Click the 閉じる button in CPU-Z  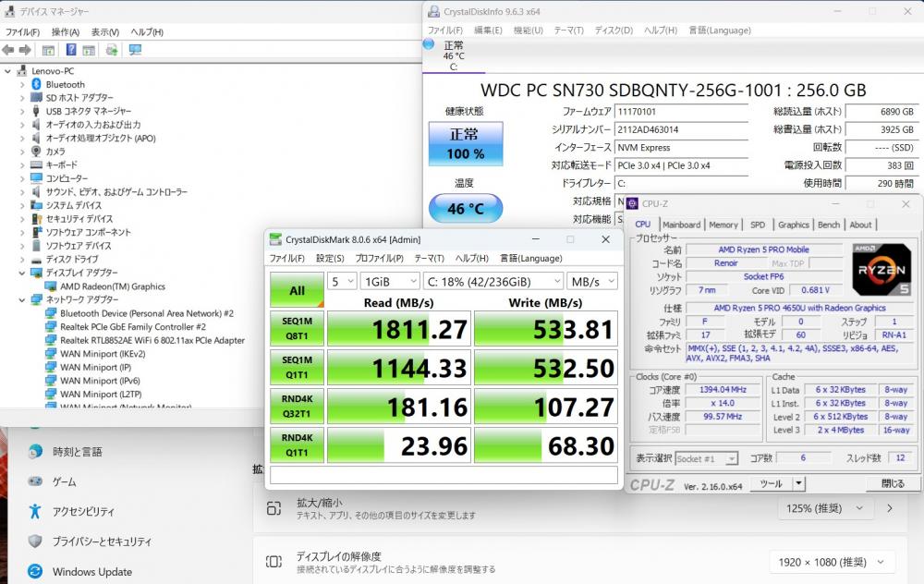tap(893, 483)
